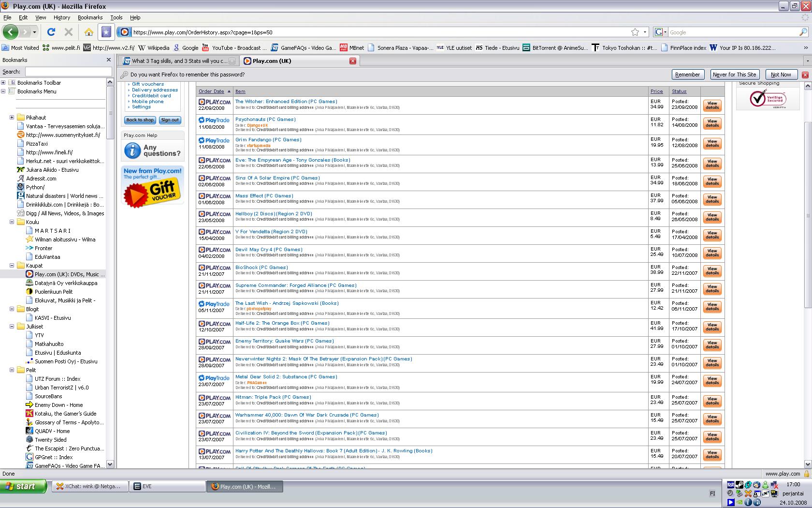Open XChat from the taskbar

point(89,486)
